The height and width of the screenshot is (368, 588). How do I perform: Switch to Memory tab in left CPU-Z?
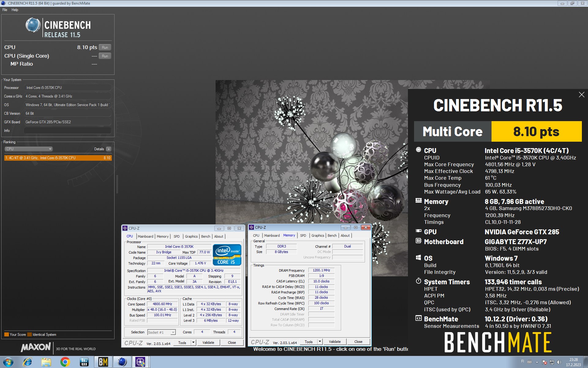pos(163,236)
